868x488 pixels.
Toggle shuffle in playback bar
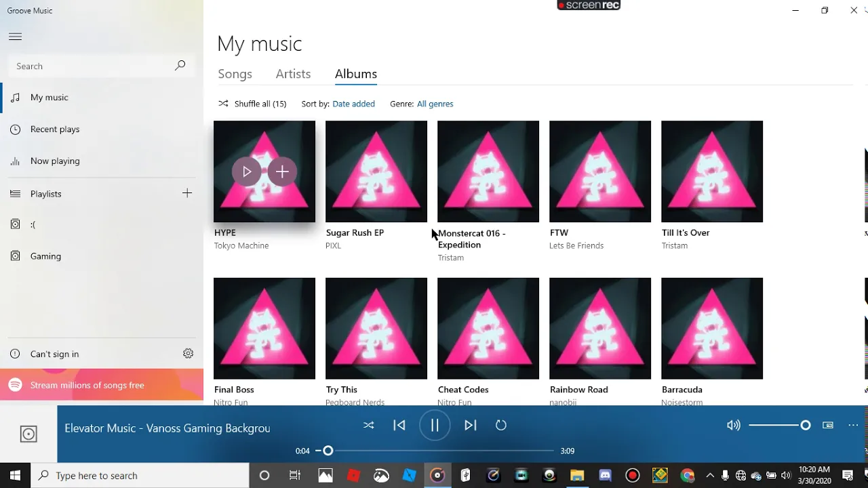pyautogui.click(x=368, y=426)
